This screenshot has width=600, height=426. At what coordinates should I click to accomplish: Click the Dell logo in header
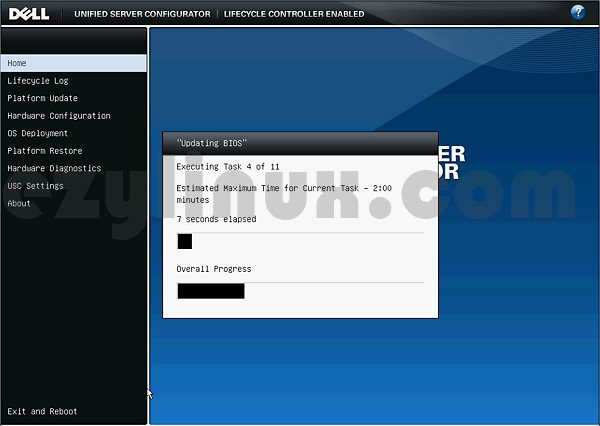(x=29, y=14)
